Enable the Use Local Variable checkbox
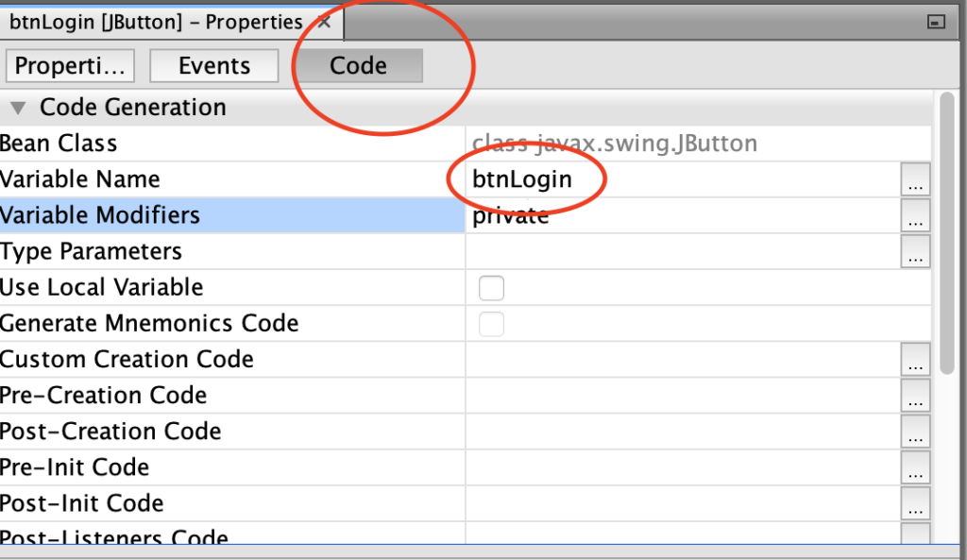Viewport: 967px width, 560px height. coord(491,287)
